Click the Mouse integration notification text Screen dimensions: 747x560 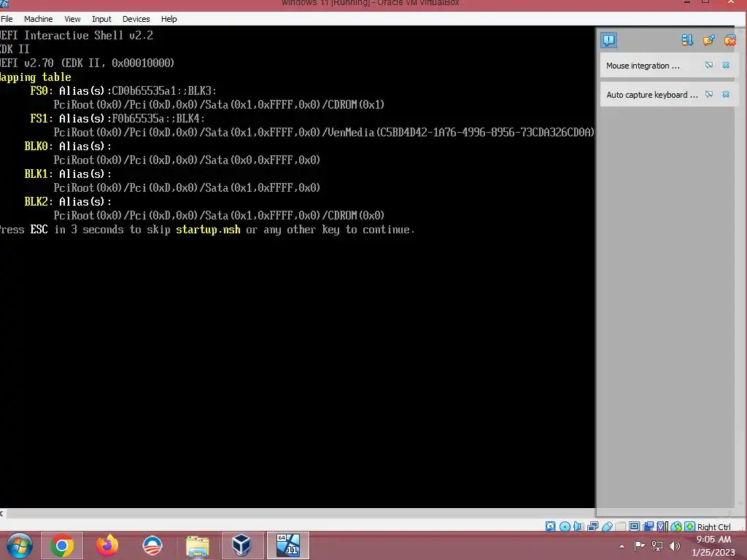tap(643, 66)
